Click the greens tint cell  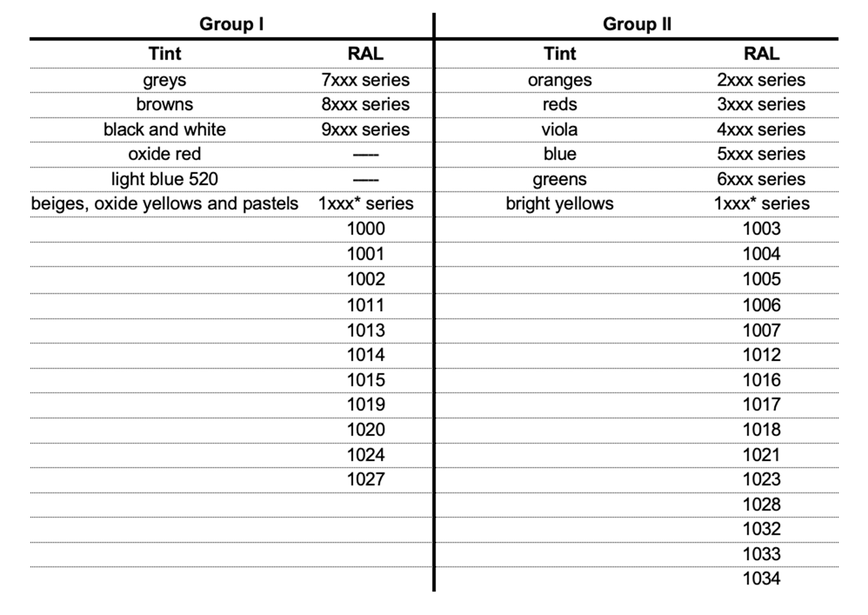click(x=560, y=179)
